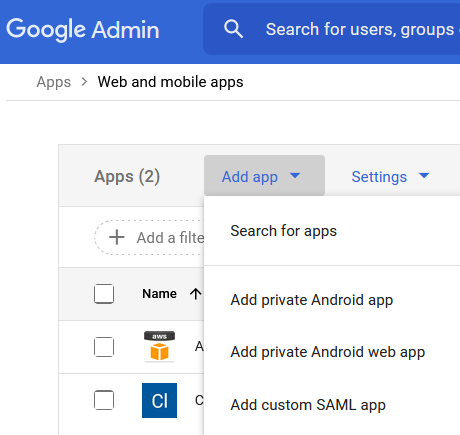Select Search for apps menu item
This screenshot has height=435, width=460.
point(332,231)
